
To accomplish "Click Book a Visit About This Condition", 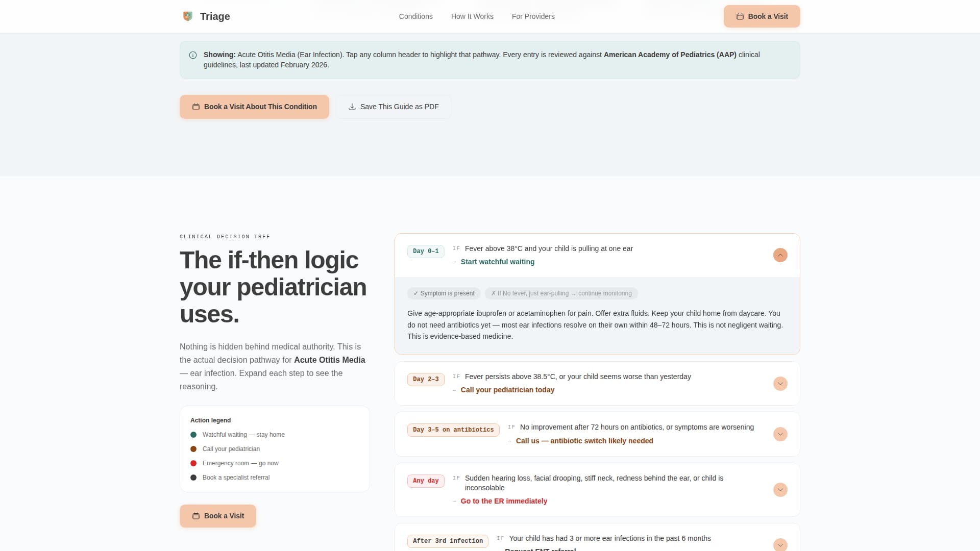I will click(x=254, y=107).
